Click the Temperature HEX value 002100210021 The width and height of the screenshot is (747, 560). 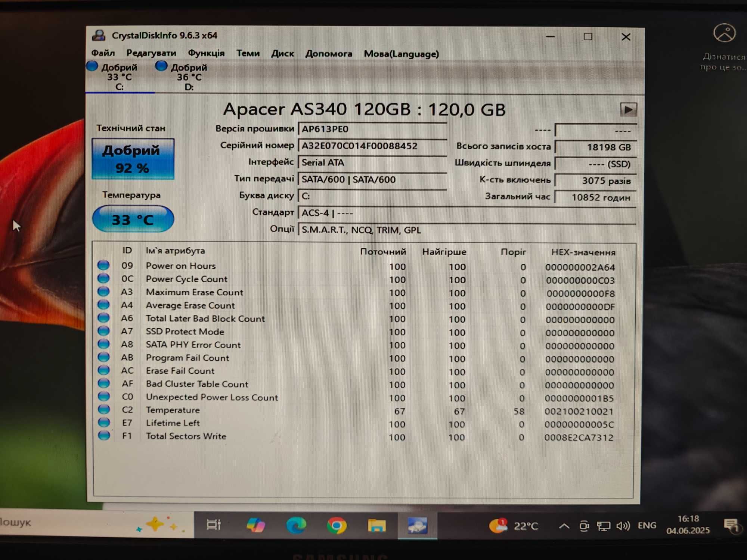[x=579, y=411]
